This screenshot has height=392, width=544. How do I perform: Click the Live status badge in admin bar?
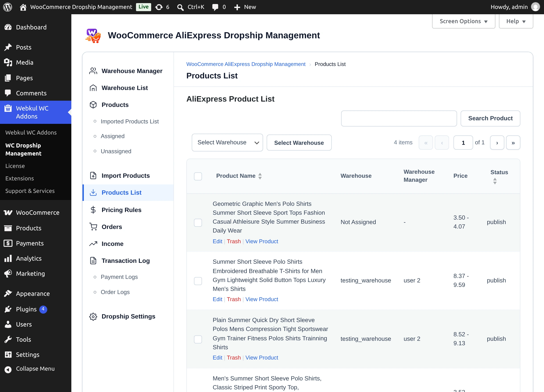pyautogui.click(x=143, y=7)
